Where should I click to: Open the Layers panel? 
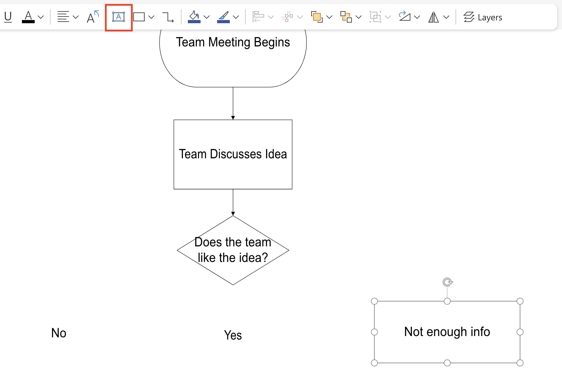[483, 17]
